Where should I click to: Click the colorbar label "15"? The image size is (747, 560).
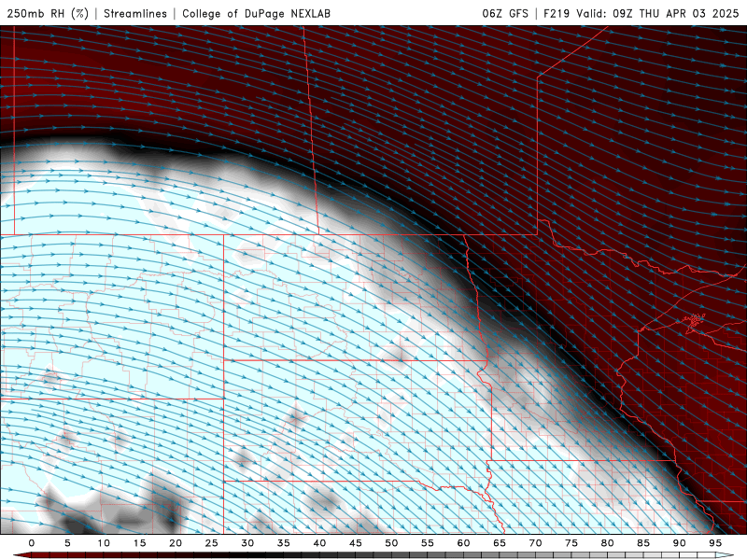click(x=139, y=543)
